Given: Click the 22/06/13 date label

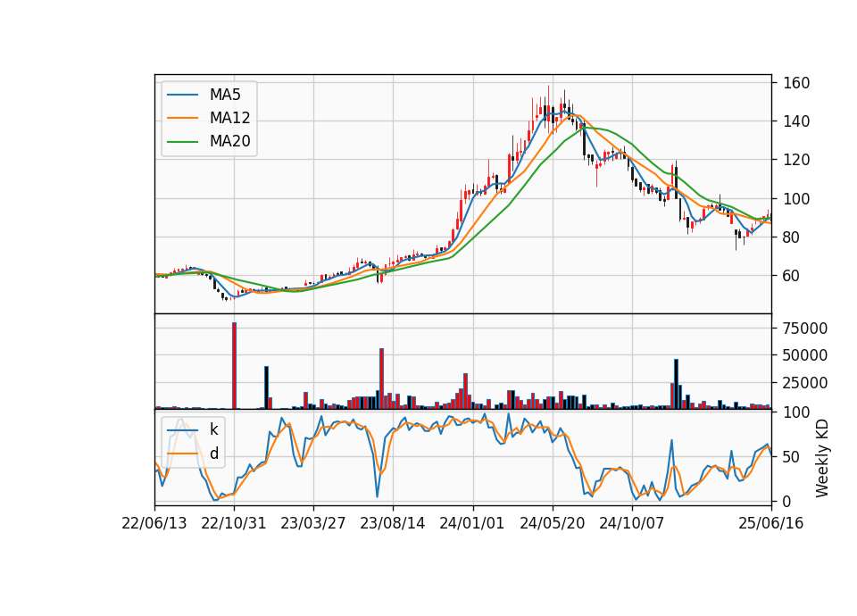Looking at the screenshot, I should [154, 523].
